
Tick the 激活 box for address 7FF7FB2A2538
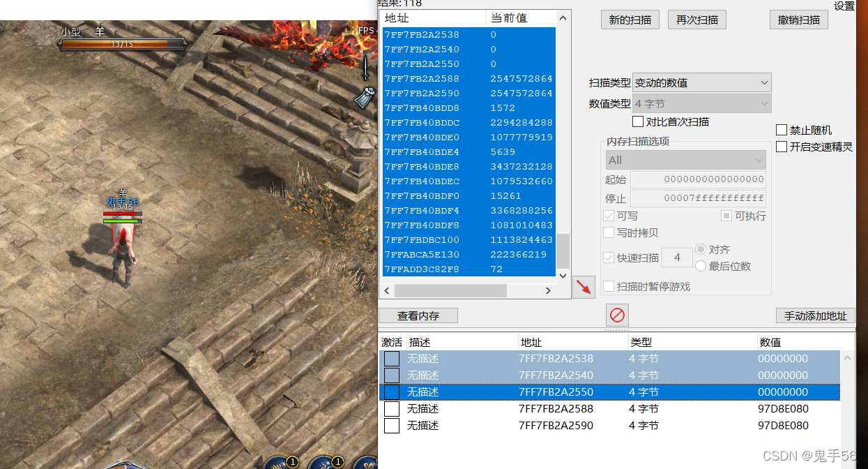(392, 359)
